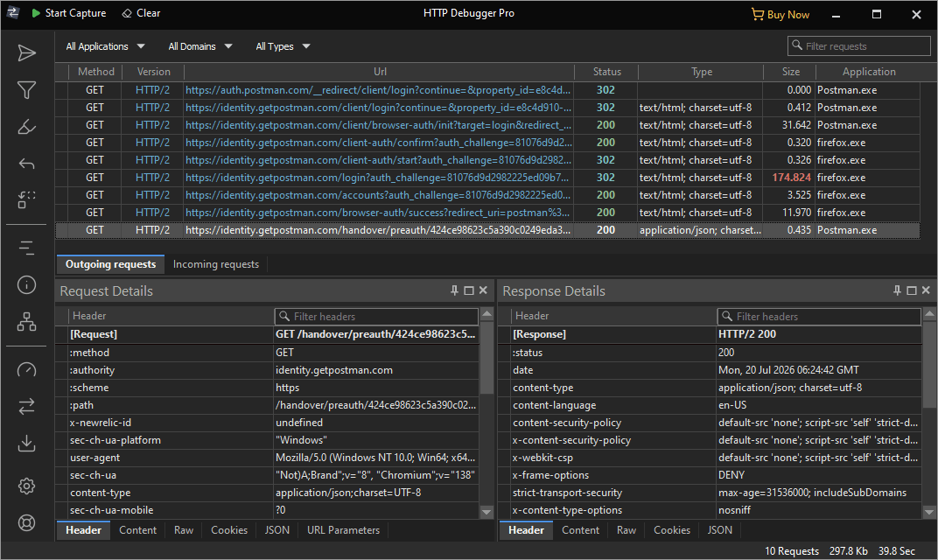Open the response Content tab
The image size is (938, 560).
580,530
